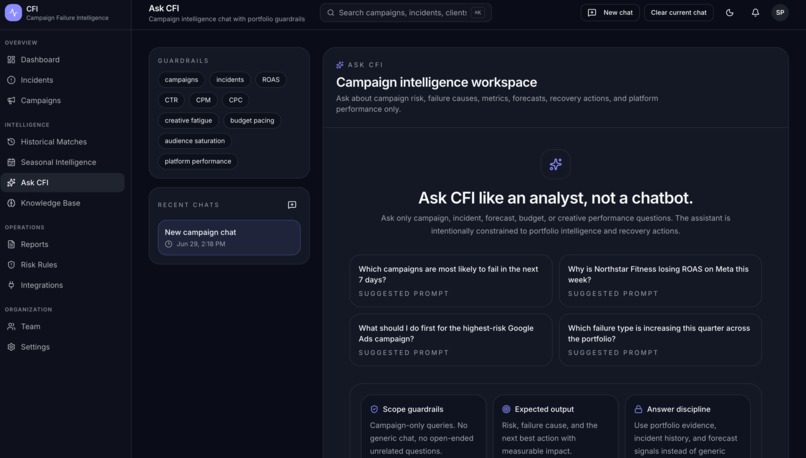This screenshot has height=458, width=806.
Task: Use prompt about campaigns likely to fail
Action: (x=451, y=281)
